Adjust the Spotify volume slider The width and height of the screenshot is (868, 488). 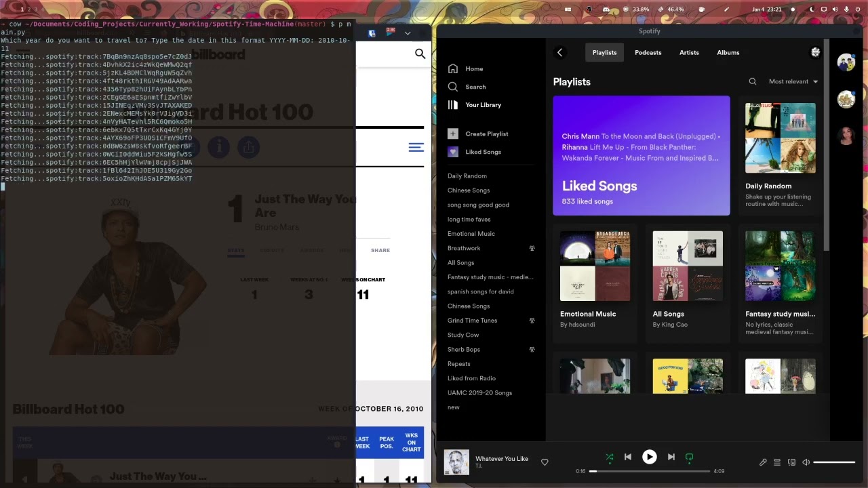[x=834, y=462]
